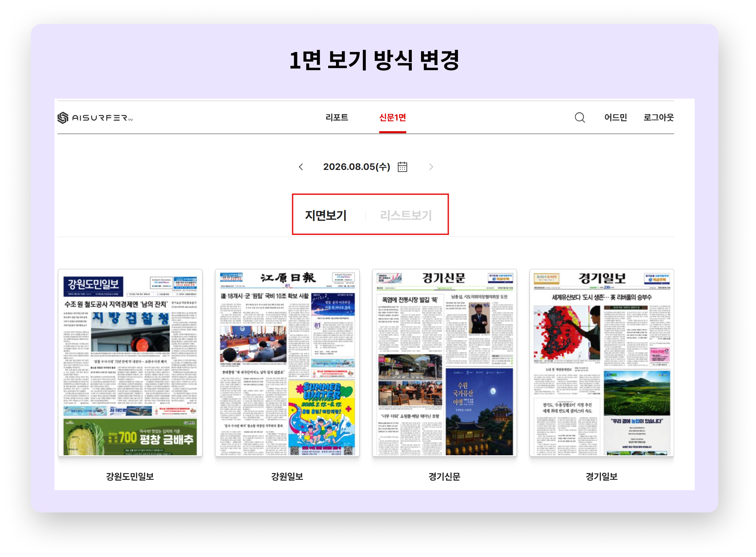Viewport: 756px width, 557px height.
Task: Open the calendar date picker icon
Action: (x=402, y=167)
